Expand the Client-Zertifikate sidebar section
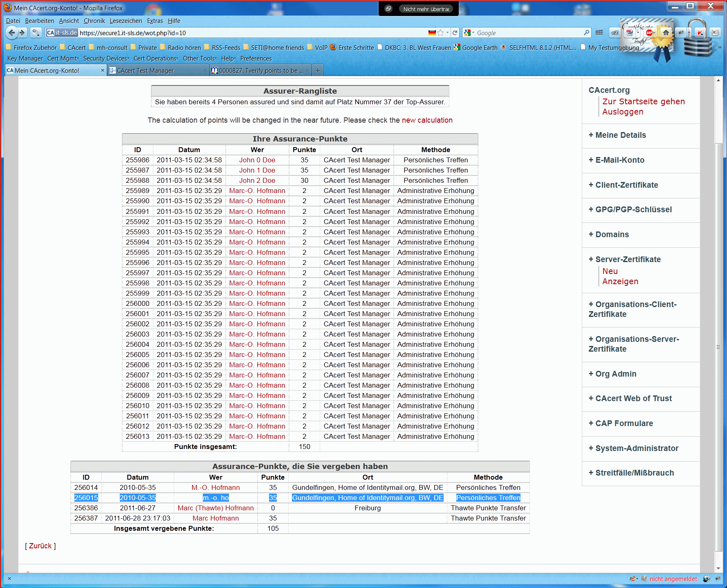 click(623, 185)
